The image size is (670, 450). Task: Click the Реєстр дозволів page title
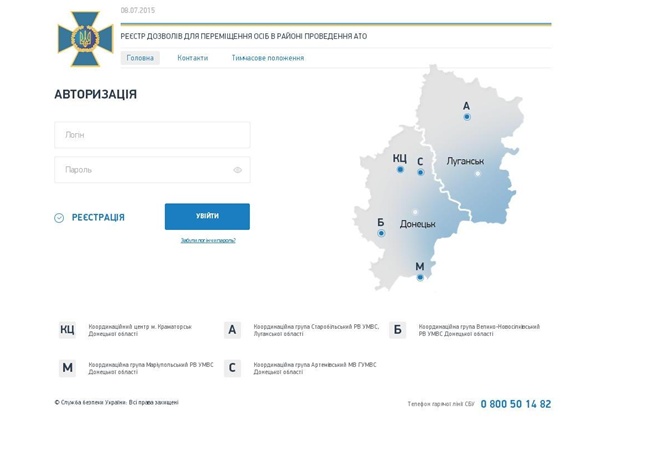[244, 36]
